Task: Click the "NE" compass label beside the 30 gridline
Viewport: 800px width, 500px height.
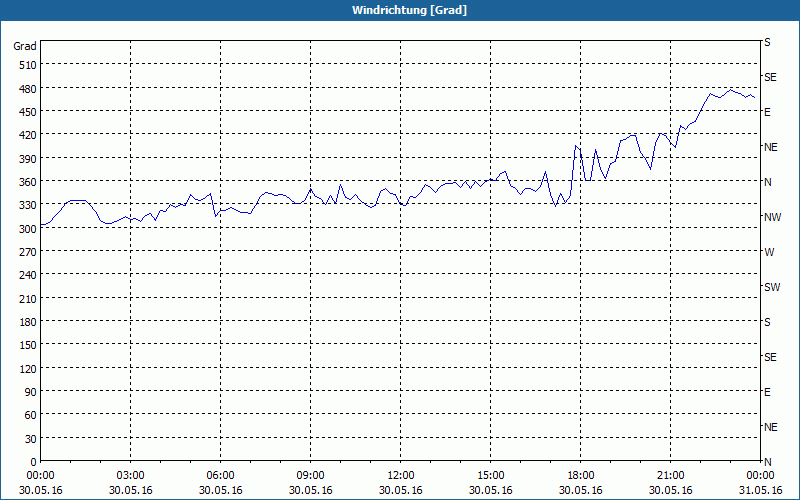Action: pos(770,427)
